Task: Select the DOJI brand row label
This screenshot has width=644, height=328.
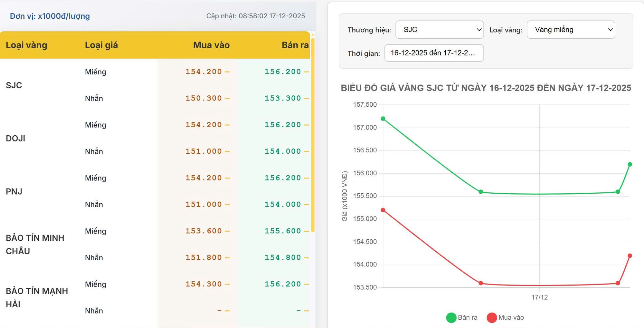Action: [15, 139]
